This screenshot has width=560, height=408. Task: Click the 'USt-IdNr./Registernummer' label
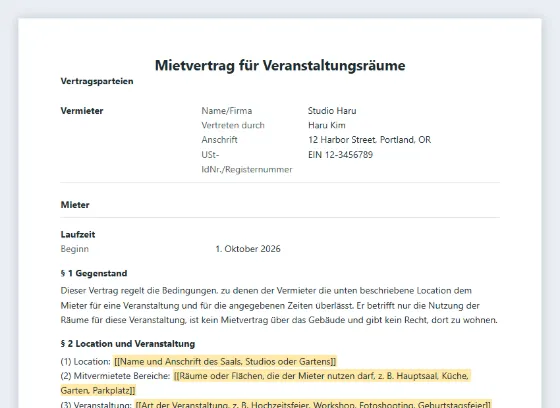click(x=247, y=162)
